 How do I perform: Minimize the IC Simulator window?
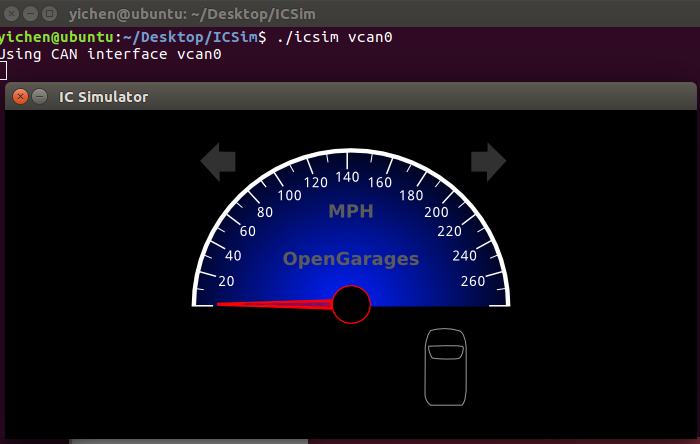pos(39,96)
